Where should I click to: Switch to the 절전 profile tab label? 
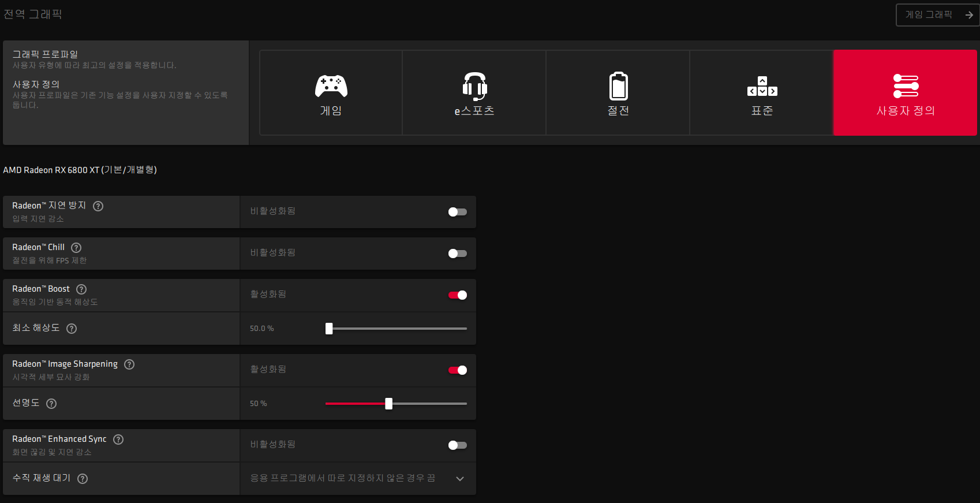[x=618, y=111]
